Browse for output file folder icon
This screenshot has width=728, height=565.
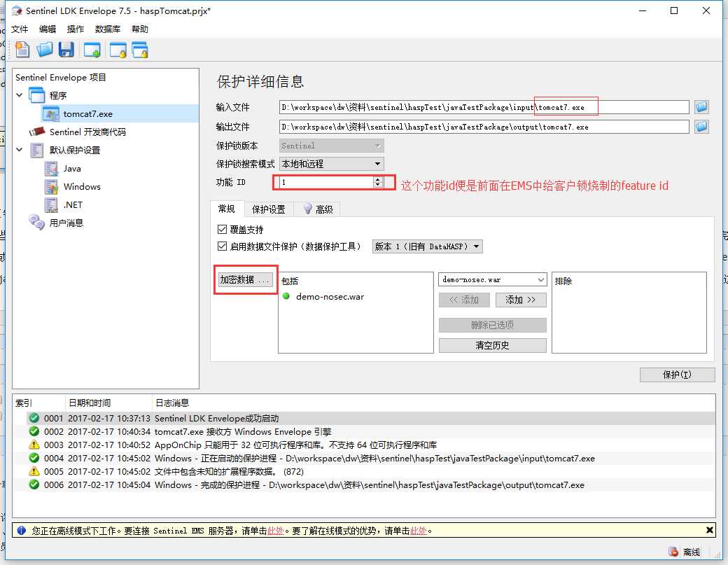(701, 126)
